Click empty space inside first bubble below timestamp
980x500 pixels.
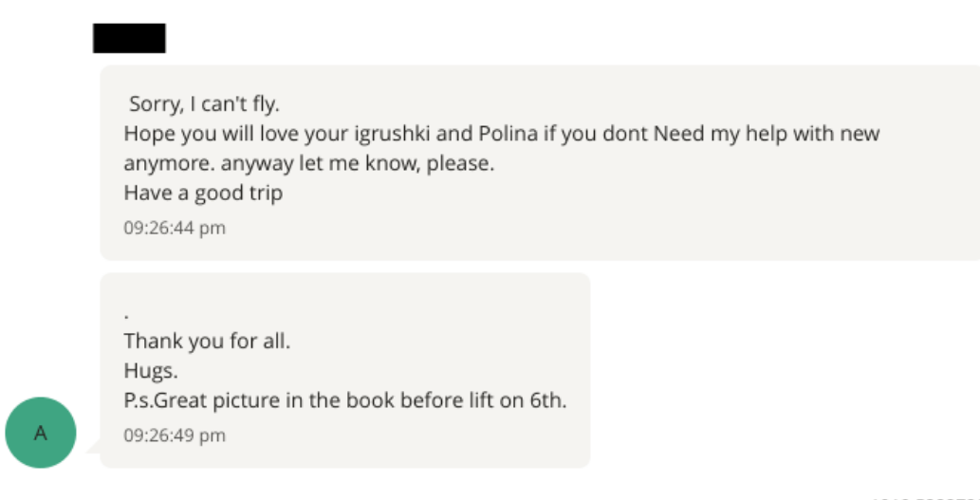(x=538, y=249)
